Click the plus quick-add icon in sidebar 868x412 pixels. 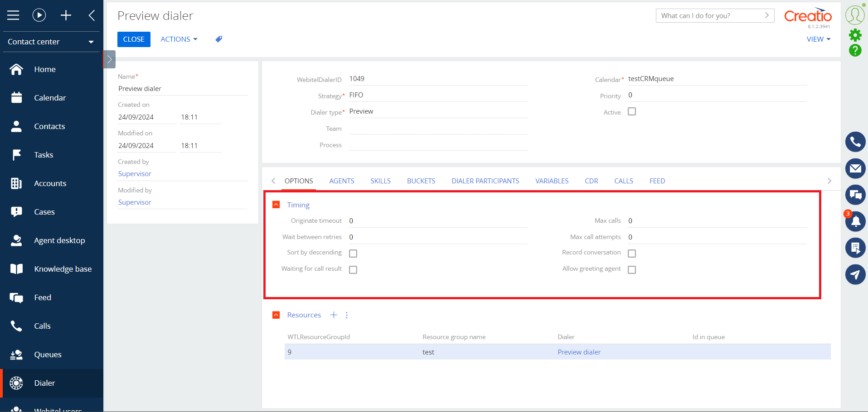[66, 15]
